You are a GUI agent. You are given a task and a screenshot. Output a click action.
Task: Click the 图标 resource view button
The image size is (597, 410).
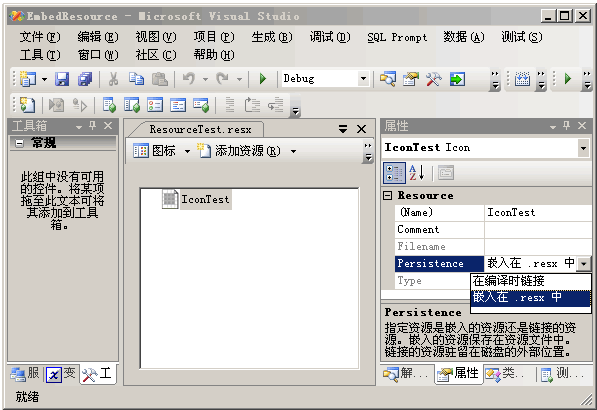point(154,151)
